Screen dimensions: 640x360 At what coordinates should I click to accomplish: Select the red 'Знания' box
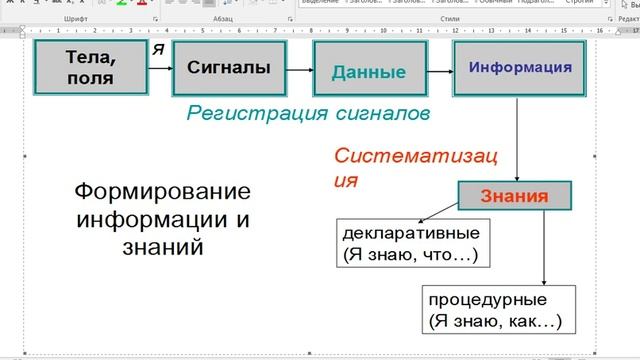coord(515,196)
